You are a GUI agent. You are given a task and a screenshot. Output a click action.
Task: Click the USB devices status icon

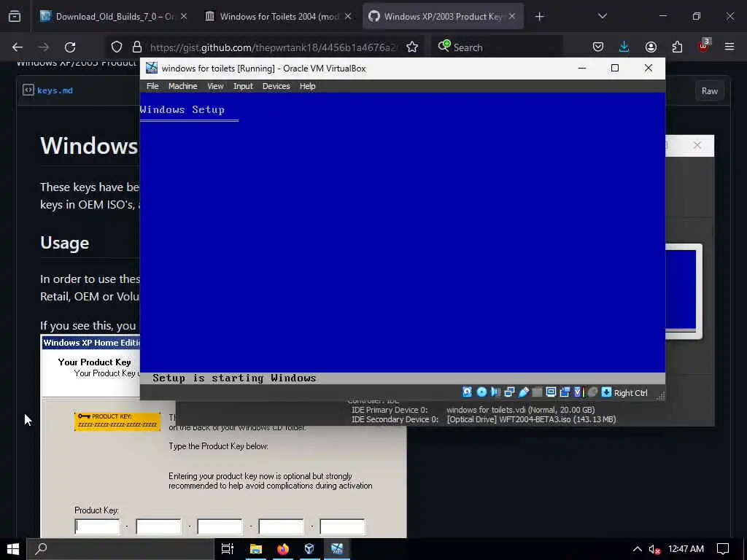pyautogui.click(x=524, y=392)
